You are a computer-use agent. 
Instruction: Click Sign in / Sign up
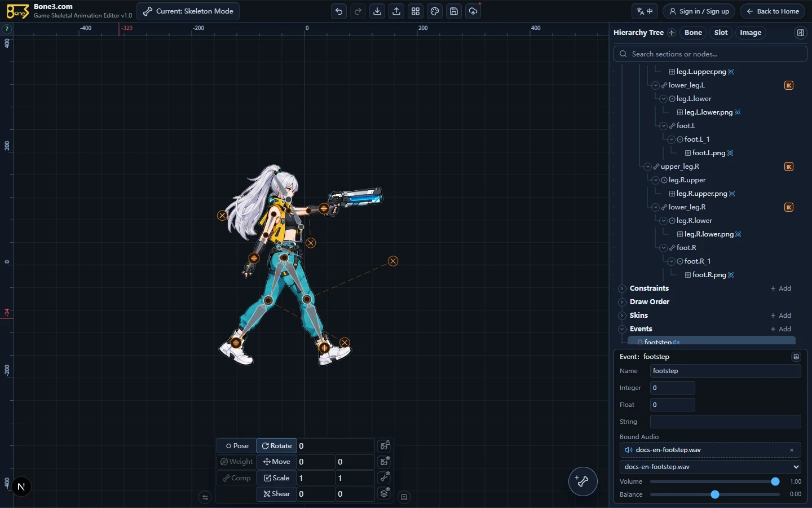pyautogui.click(x=699, y=11)
